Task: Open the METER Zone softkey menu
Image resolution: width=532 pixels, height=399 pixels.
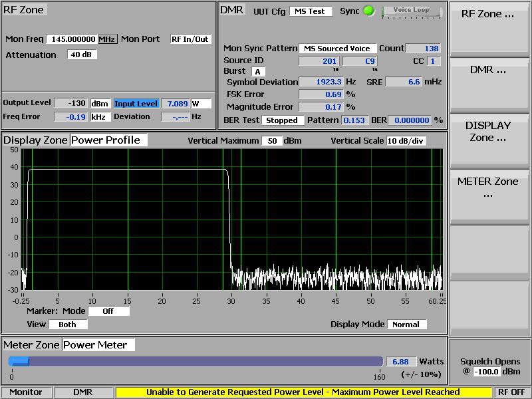Action: click(491, 196)
